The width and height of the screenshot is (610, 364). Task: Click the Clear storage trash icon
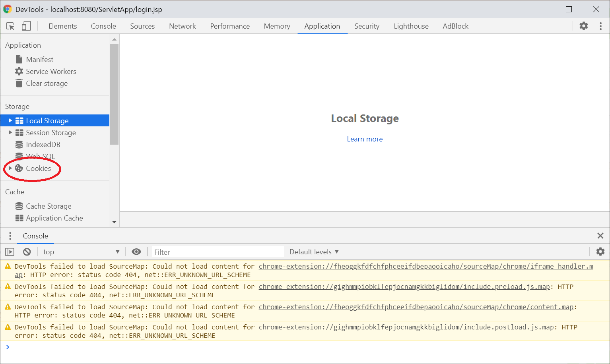[x=19, y=83]
